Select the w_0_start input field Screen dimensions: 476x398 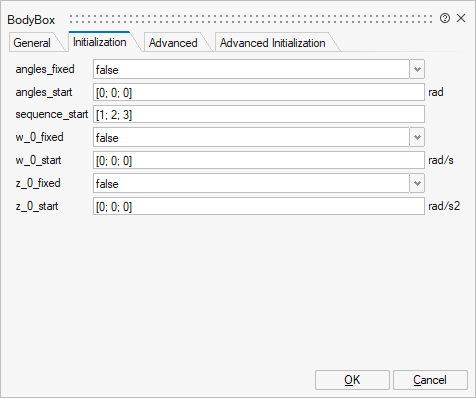pyautogui.click(x=259, y=160)
